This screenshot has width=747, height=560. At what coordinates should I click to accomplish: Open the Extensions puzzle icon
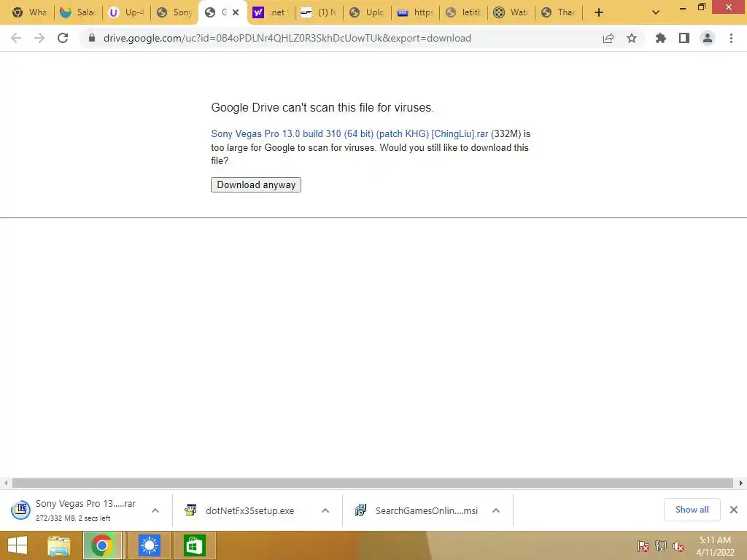pyautogui.click(x=661, y=38)
